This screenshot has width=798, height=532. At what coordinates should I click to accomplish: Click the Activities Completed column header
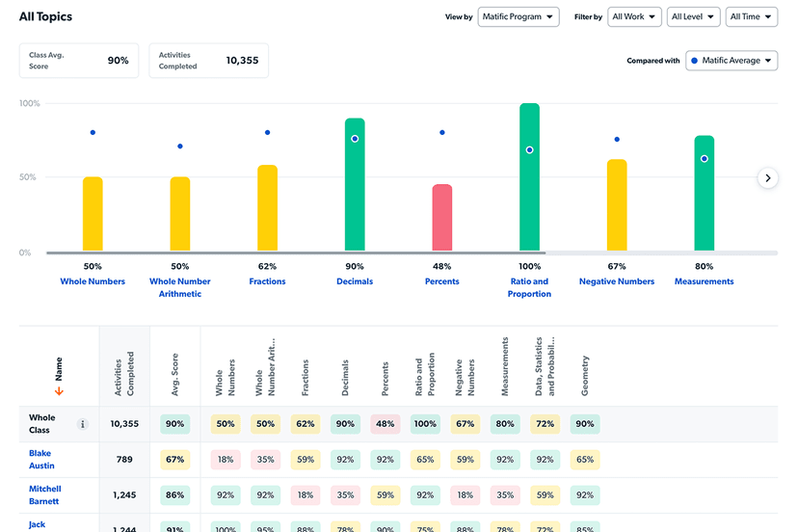coord(124,366)
